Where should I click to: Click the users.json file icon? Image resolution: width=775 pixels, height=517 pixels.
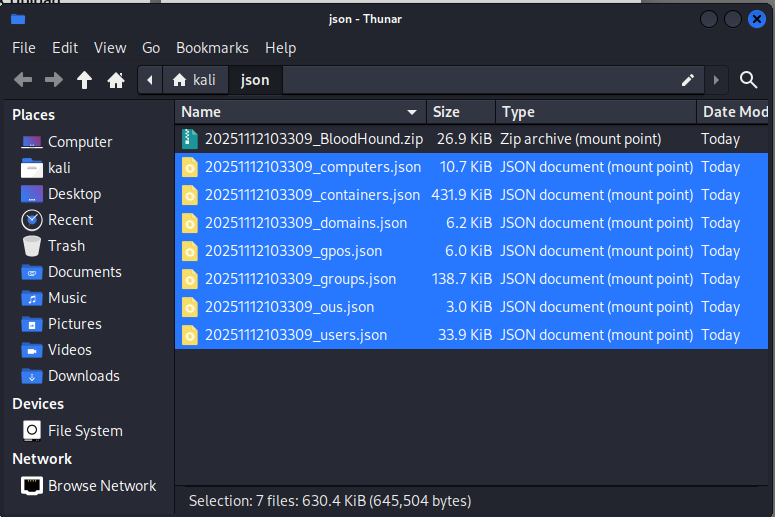[190, 335]
